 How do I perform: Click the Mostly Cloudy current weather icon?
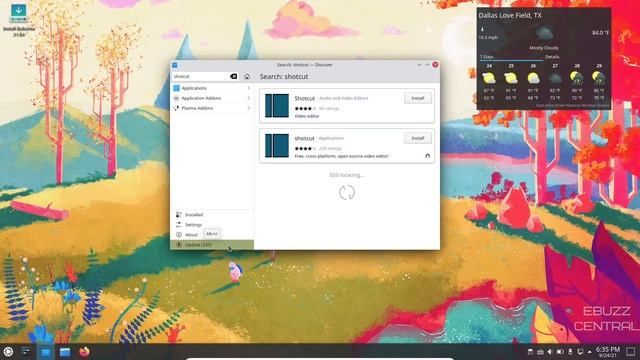544,33
